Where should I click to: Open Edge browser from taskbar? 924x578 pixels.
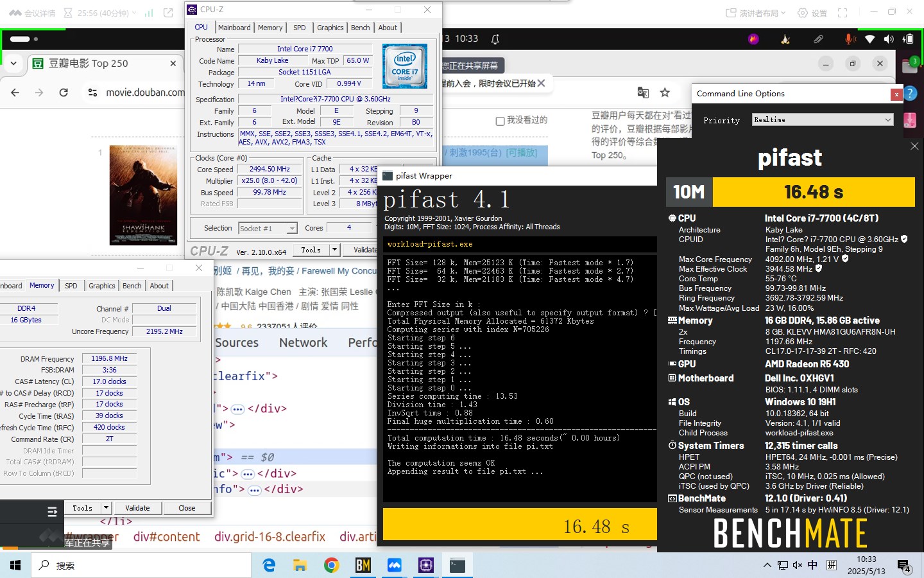tap(269, 565)
